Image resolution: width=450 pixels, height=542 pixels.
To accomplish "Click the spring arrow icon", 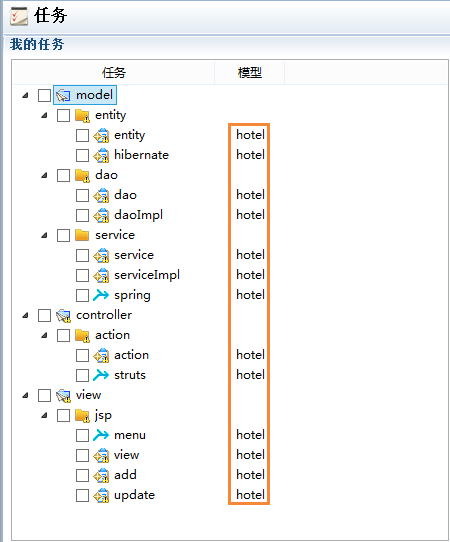I will [101, 295].
